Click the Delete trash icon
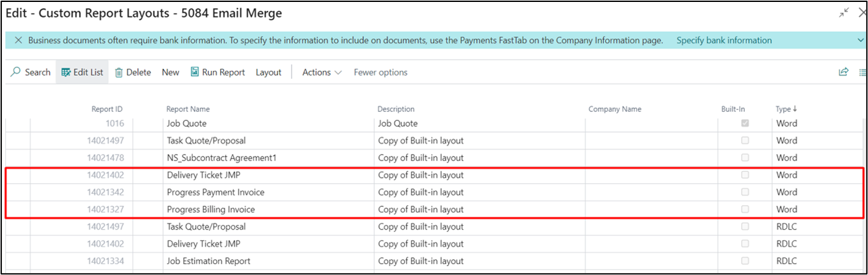This screenshot has height=275, width=868. (119, 72)
